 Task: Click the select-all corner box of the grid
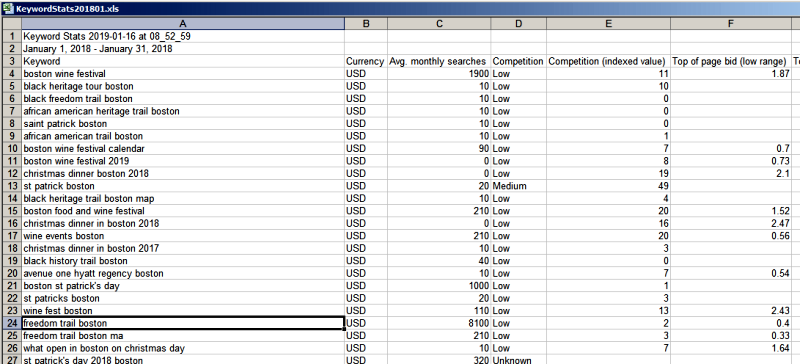coord(11,24)
